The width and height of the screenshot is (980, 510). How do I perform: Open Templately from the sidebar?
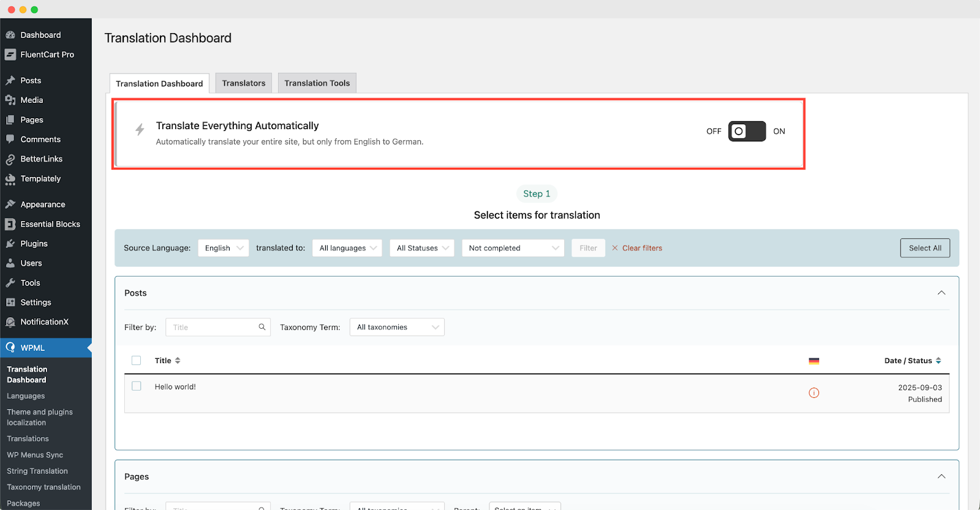40,179
